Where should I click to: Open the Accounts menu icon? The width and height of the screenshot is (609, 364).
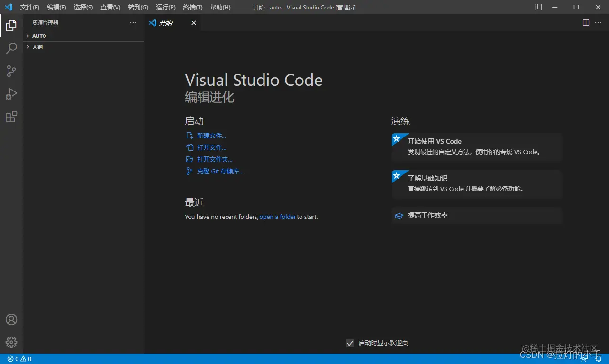pos(11,319)
